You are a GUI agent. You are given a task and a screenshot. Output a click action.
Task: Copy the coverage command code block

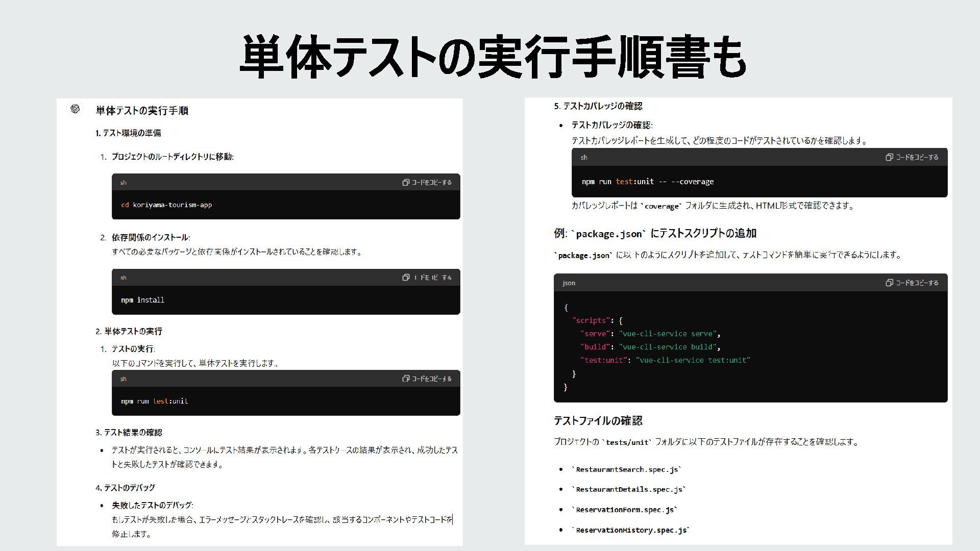click(912, 157)
